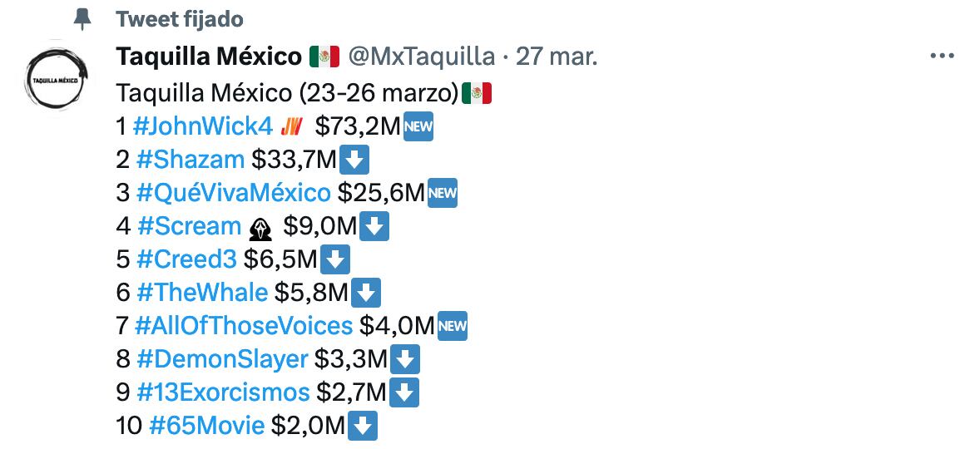Click the 27 mar. tweet timestamp
The width and height of the screenshot is (980, 449).
557,57
